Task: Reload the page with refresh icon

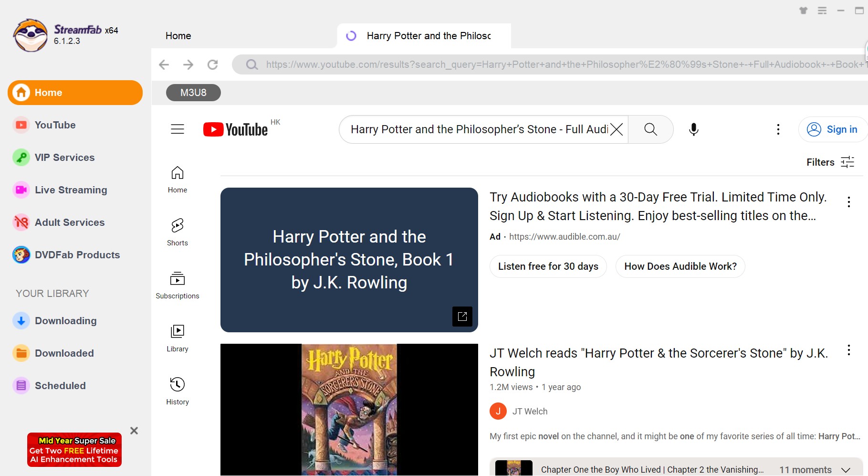Action: click(213, 64)
